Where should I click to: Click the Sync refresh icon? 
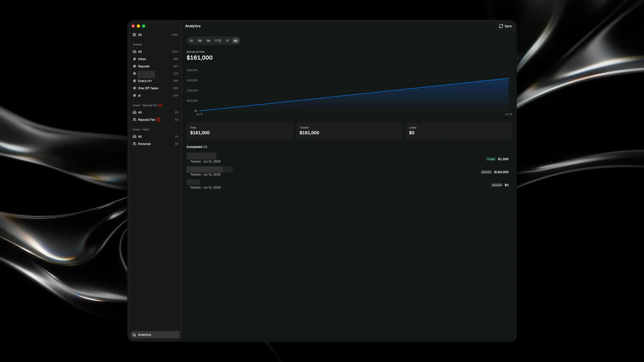[x=501, y=26]
